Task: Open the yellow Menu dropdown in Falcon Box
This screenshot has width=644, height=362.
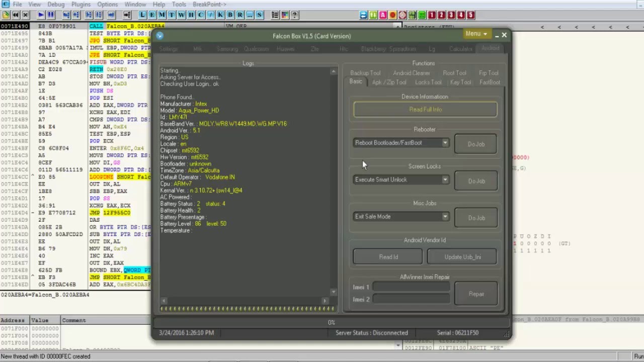Action: [x=476, y=34]
